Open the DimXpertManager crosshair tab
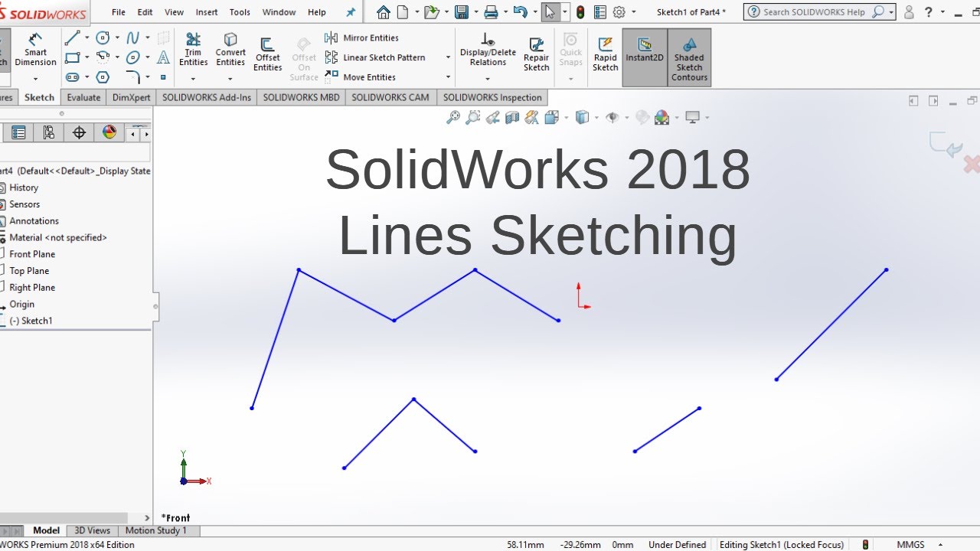 click(79, 132)
